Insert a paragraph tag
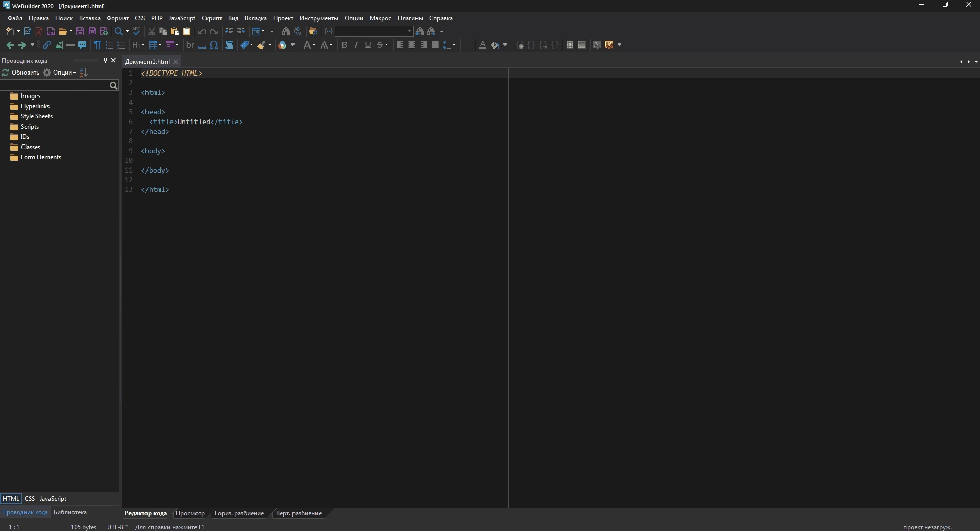 pyautogui.click(x=97, y=45)
